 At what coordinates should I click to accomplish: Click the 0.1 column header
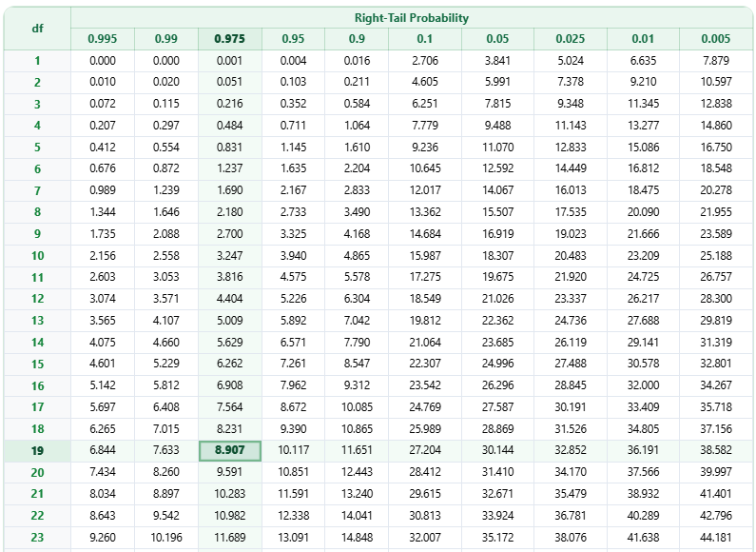coord(425,39)
